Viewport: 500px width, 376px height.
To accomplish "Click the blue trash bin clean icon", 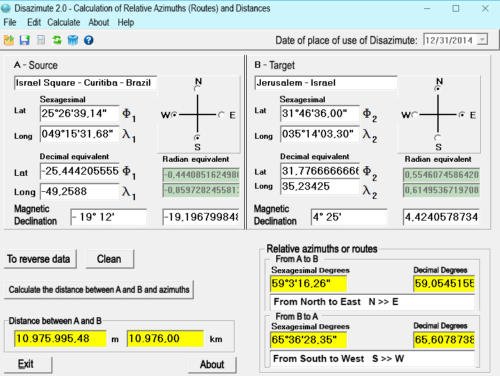I will [73, 40].
